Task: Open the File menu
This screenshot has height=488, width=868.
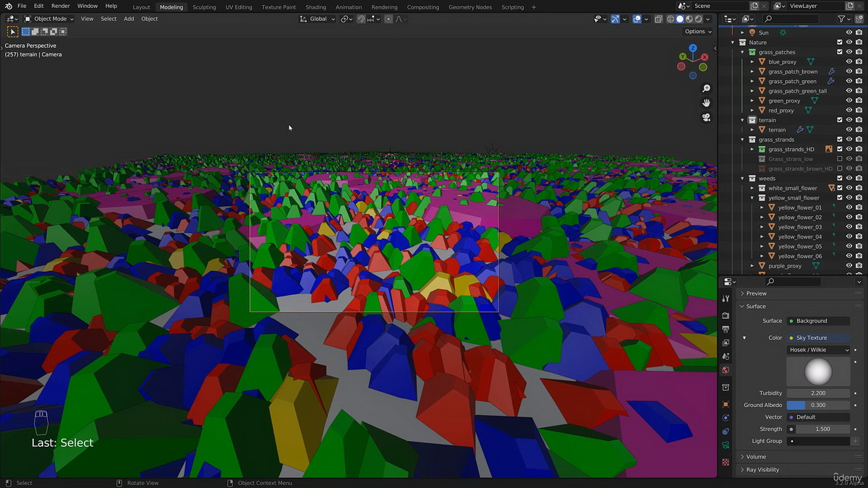Action: pos(22,6)
